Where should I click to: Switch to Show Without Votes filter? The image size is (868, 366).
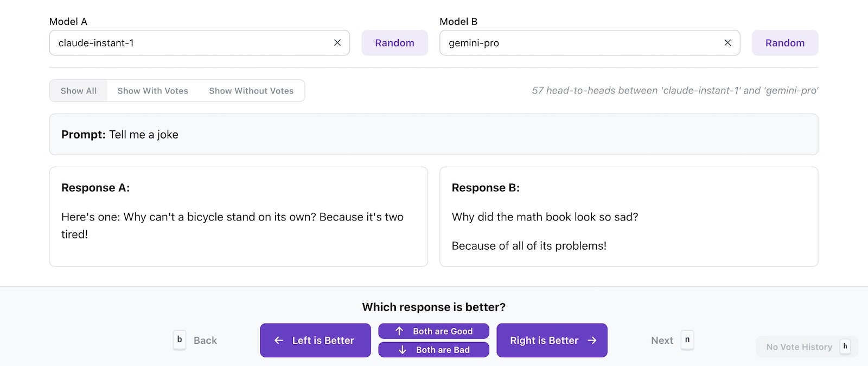pyautogui.click(x=251, y=91)
